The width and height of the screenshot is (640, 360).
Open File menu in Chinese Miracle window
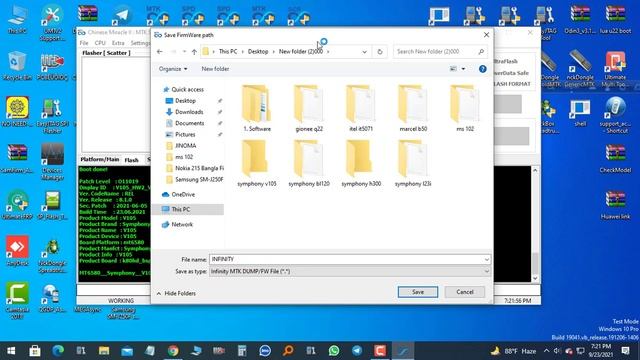tap(84, 43)
